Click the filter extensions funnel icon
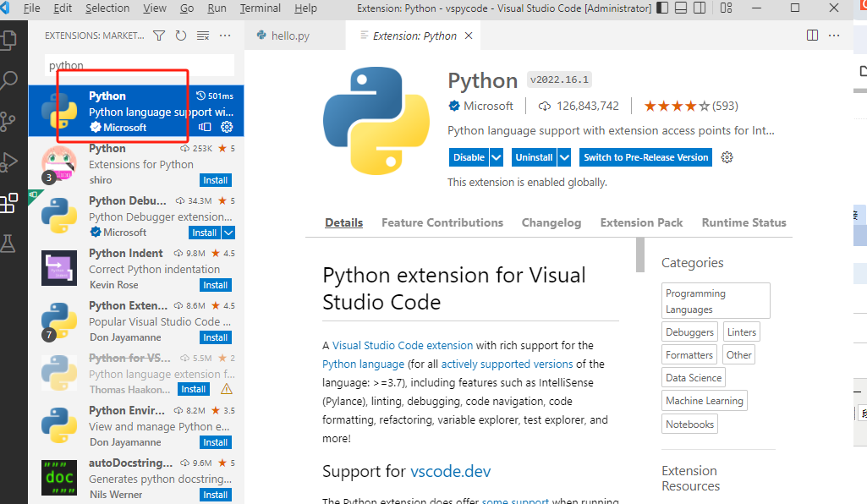This screenshot has width=867, height=504. tap(159, 36)
